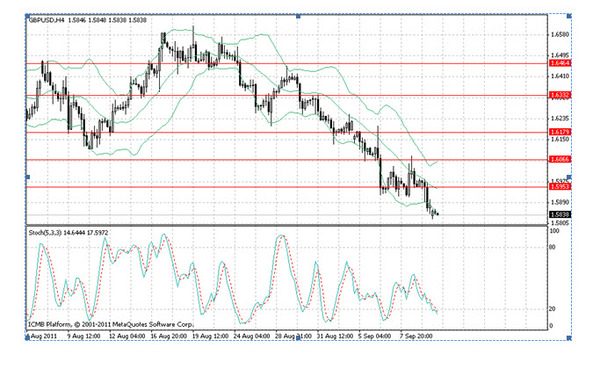Click the 16 Aug 20:00 date label
The width and height of the screenshot is (600, 369).
[168, 336]
